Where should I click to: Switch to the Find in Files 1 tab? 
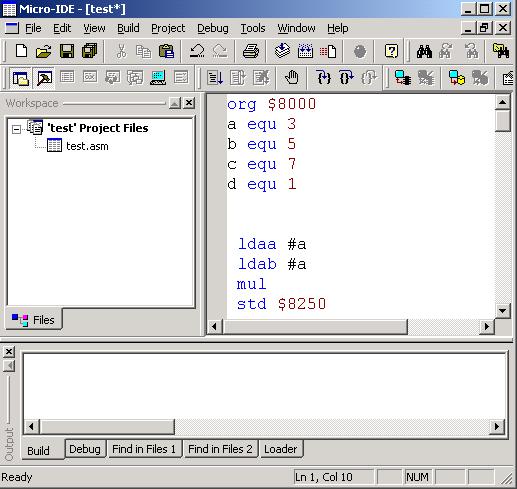pos(144,449)
